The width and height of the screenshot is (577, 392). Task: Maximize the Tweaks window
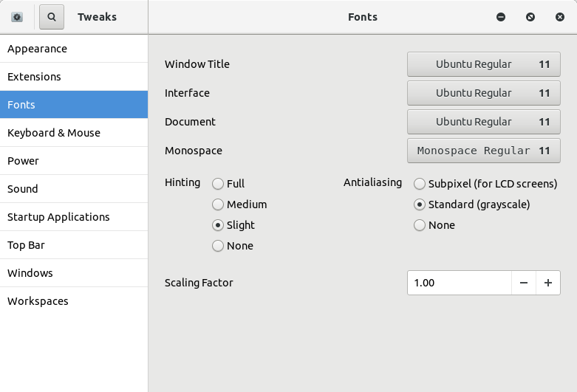530,17
